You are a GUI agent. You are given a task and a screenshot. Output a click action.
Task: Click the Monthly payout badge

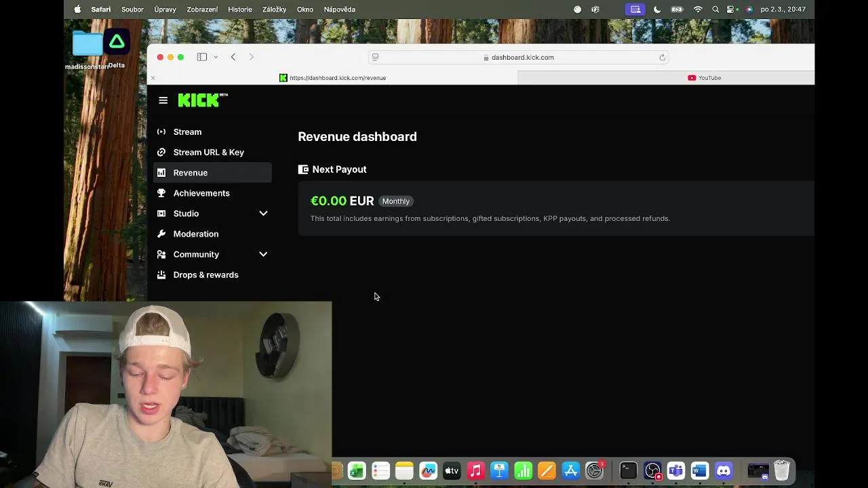396,201
